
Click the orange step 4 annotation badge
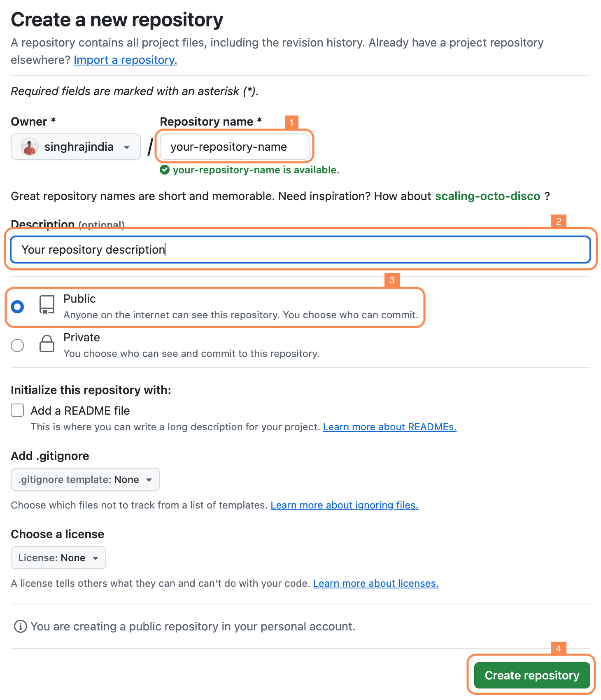[x=559, y=649]
